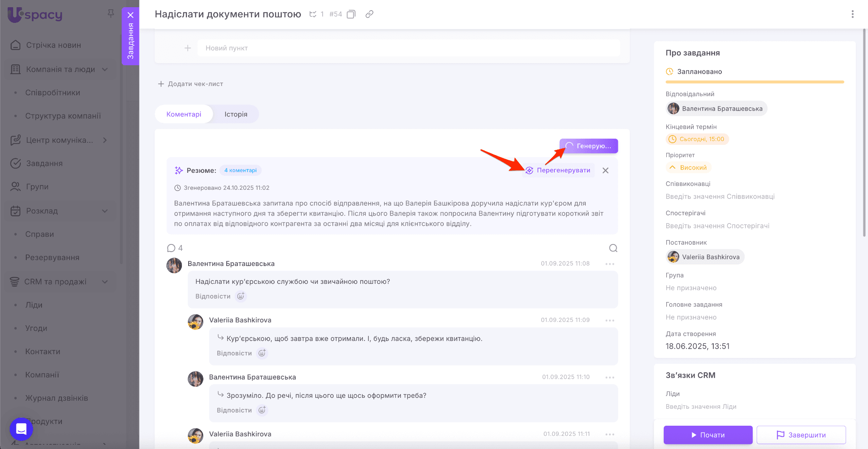This screenshot has height=449, width=868.
Task: Click the Перегенерувати summary button
Action: point(558,170)
